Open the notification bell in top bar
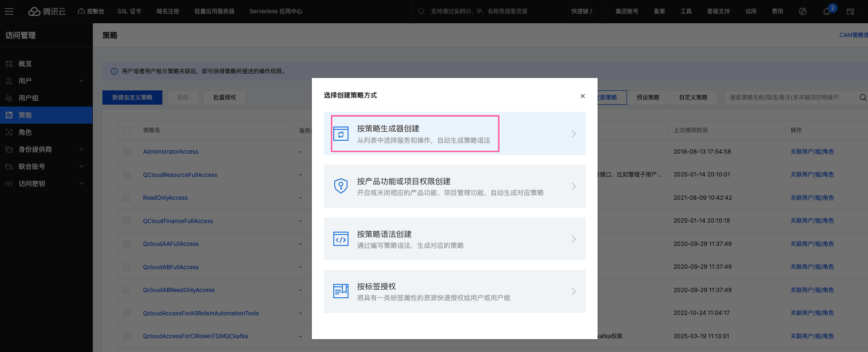868x352 pixels. point(827,11)
